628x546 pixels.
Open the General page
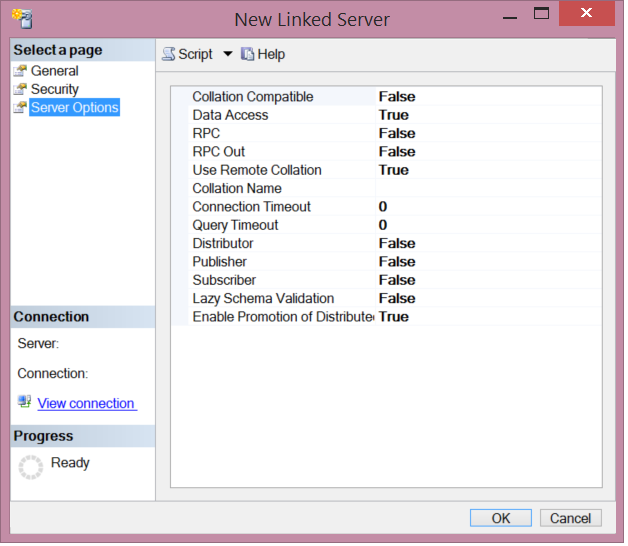pyautogui.click(x=54, y=71)
